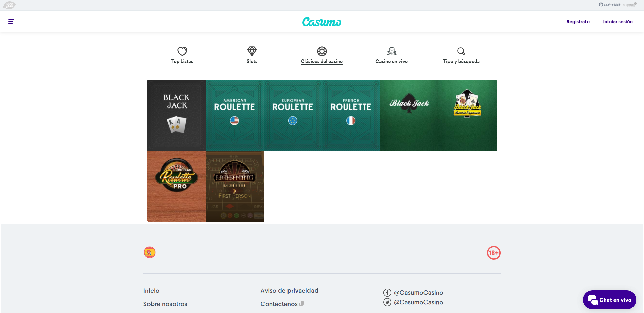Viewport: 644px width, 313px height.
Task: Select the casino chip icon
Action: tap(322, 51)
